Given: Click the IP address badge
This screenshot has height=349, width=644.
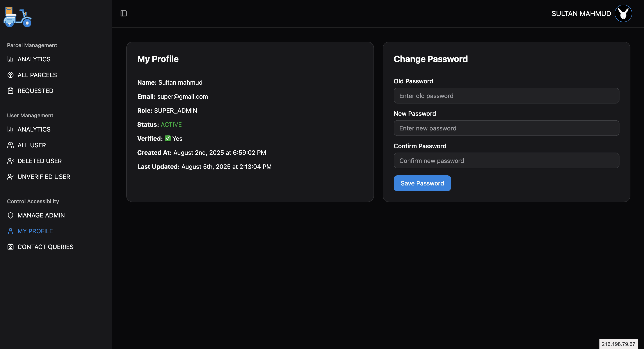Looking at the screenshot, I should coord(618,344).
